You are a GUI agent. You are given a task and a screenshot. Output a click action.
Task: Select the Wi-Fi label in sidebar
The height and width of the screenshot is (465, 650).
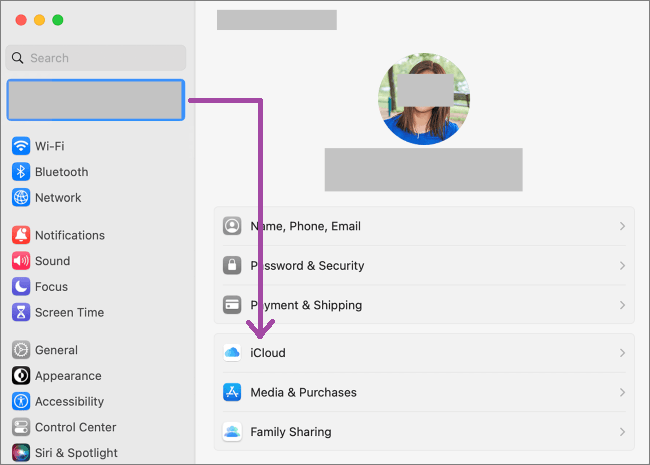50,146
